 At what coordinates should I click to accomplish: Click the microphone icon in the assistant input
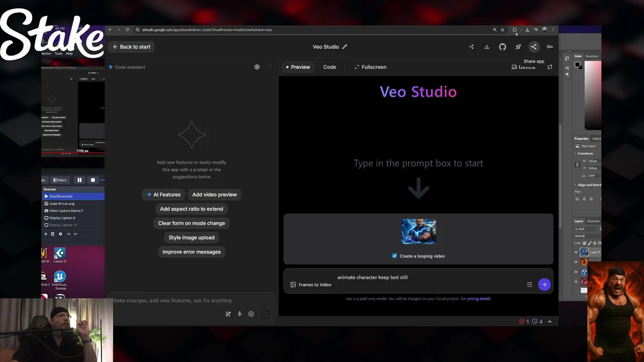click(x=239, y=314)
